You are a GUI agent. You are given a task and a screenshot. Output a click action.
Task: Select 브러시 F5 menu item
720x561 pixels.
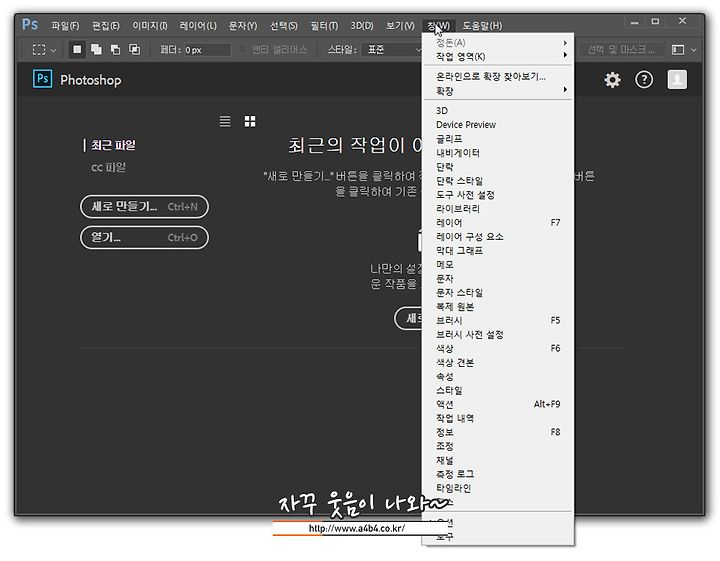[x=497, y=320]
